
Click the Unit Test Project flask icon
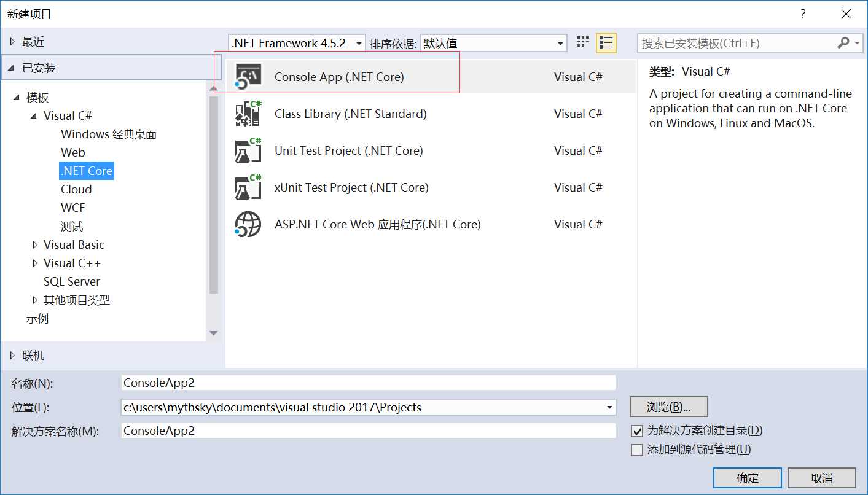click(248, 150)
